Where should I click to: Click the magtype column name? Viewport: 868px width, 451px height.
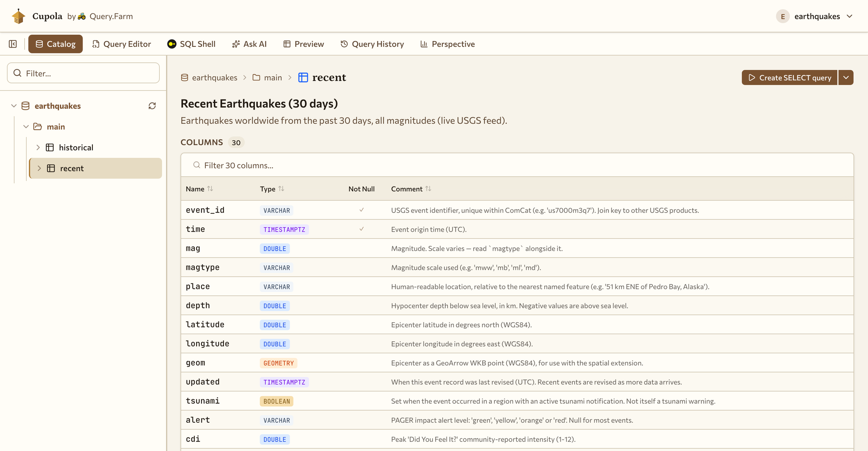tap(203, 268)
